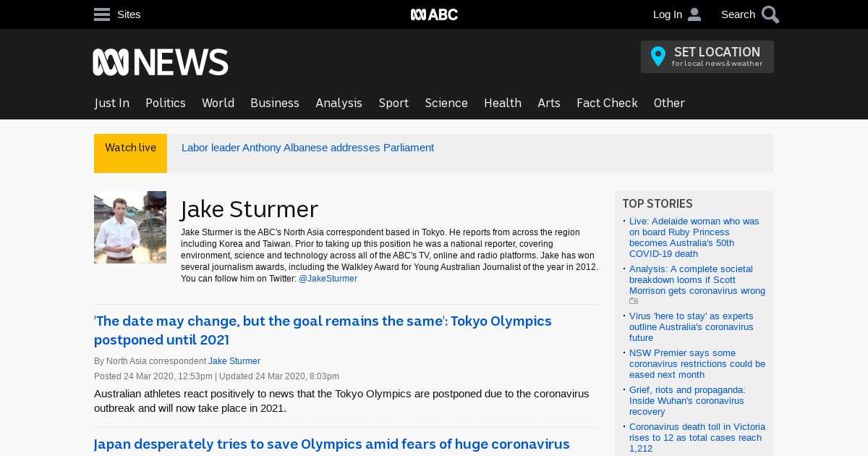The height and width of the screenshot is (456, 868).
Task: Click the photo gallery icon under societal breakdown story
Action: (634, 301)
